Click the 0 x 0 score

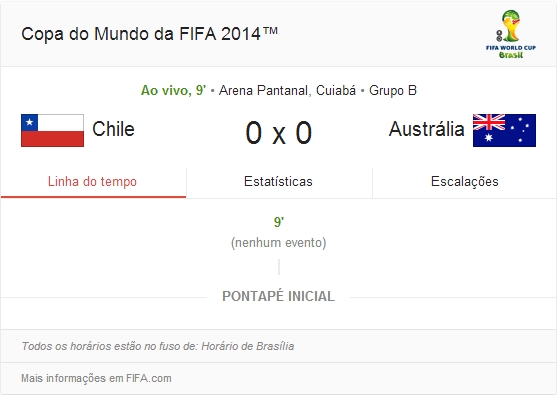click(279, 133)
